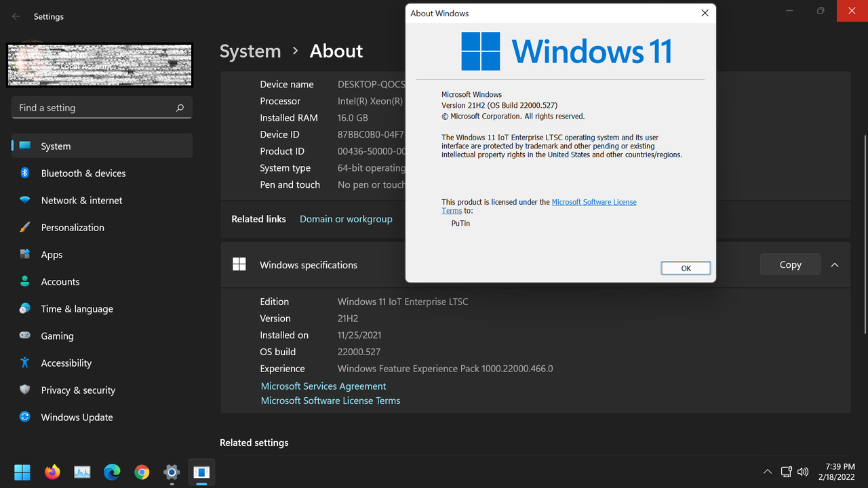The image size is (868, 488).
Task: Select the edition Windows 11 IoT Enterprise LTSC
Action: pos(403,302)
